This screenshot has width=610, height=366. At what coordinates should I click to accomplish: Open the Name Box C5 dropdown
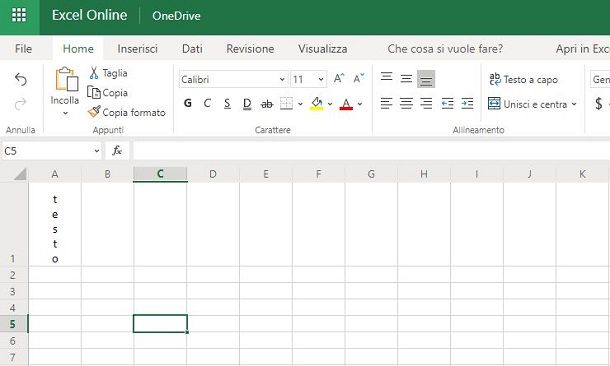[96, 151]
